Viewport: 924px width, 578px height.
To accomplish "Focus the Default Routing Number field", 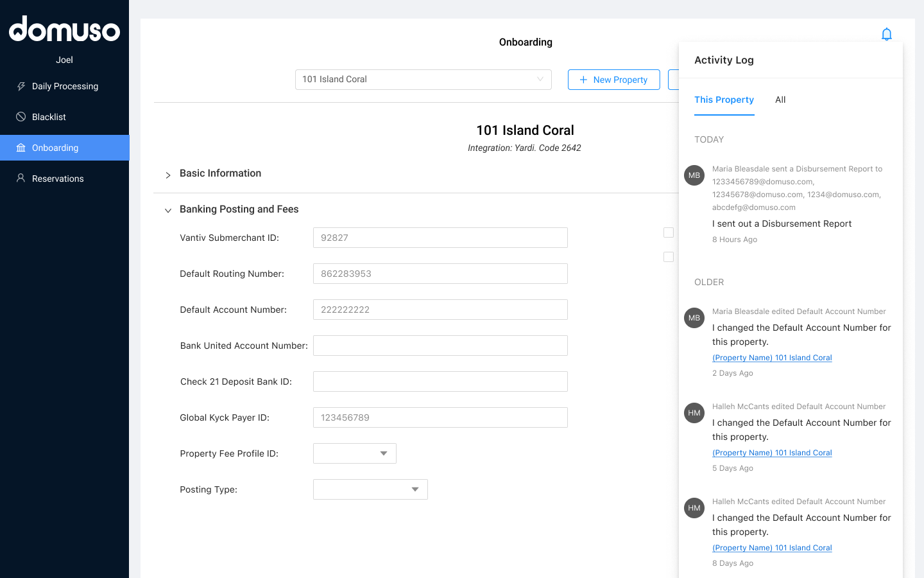I will point(440,274).
